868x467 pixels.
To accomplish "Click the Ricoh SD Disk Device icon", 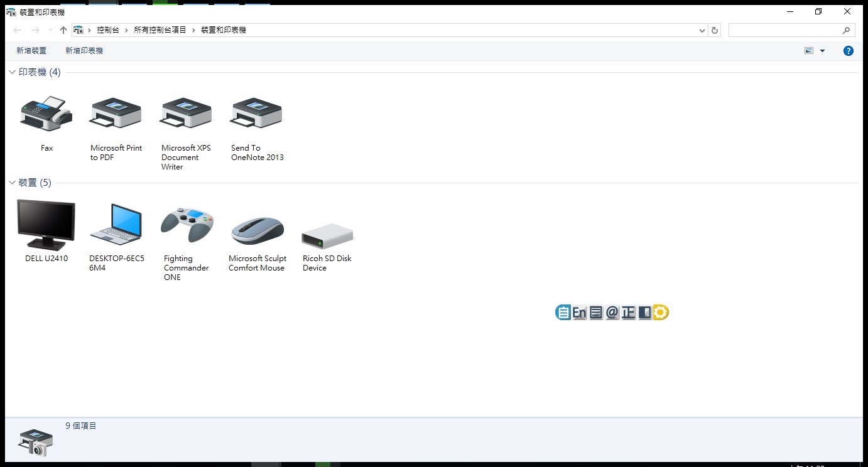I will (x=327, y=236).
